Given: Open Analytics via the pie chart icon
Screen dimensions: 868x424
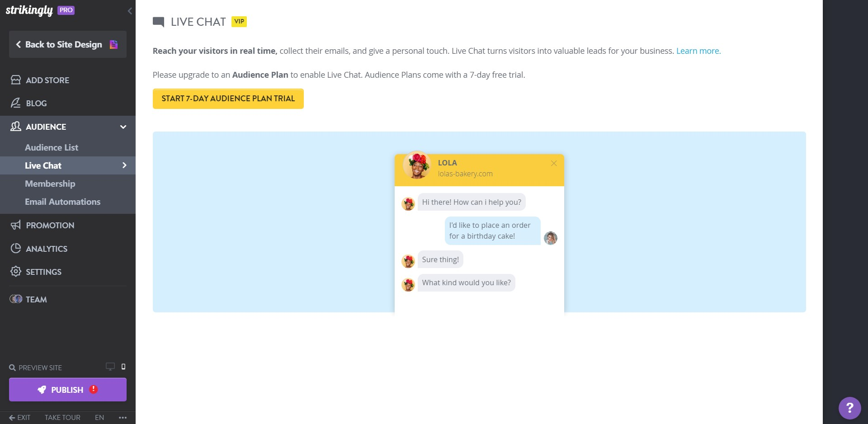Looking at the screenshot, I should [x=15, y=249].
